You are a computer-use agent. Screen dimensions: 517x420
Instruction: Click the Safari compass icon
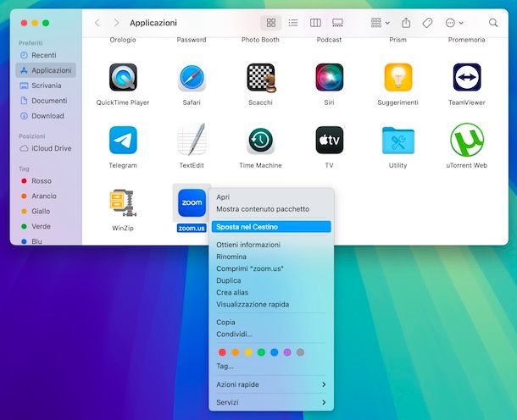click(x=192, y=78)
